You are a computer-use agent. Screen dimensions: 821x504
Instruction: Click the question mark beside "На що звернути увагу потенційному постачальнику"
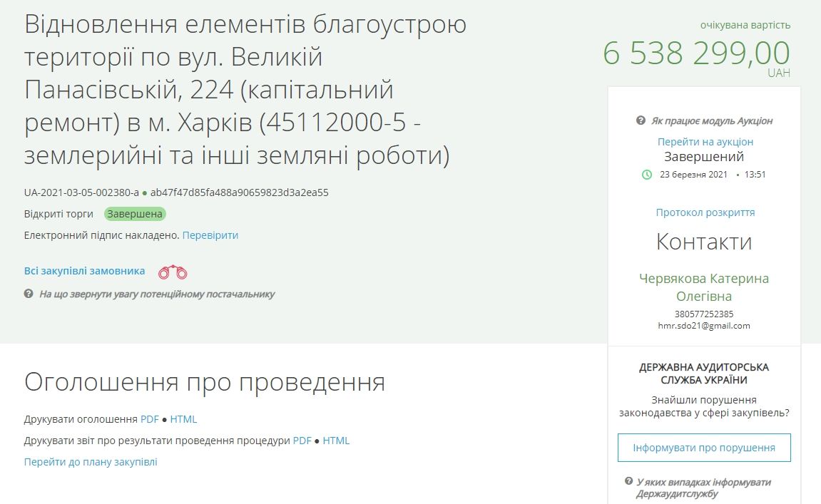point(29,294)
